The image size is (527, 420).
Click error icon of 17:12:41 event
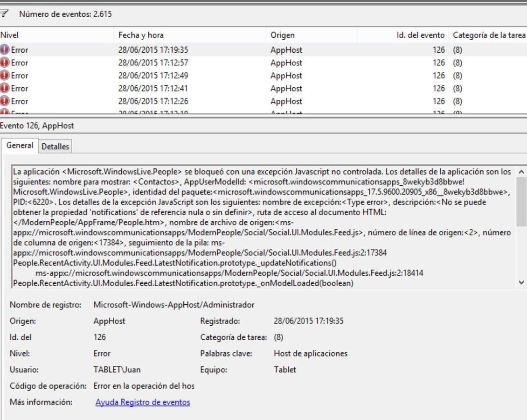pyautogui.click(x=4, y=88)
